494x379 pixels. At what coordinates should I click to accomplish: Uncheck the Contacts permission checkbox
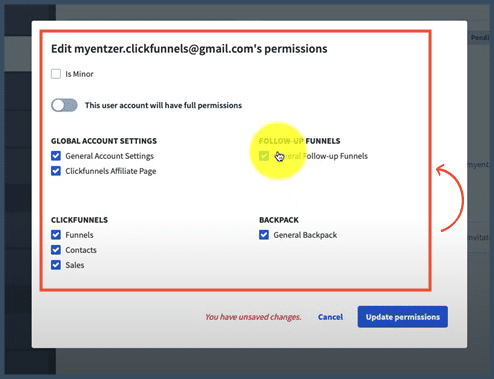pos(56,250)
